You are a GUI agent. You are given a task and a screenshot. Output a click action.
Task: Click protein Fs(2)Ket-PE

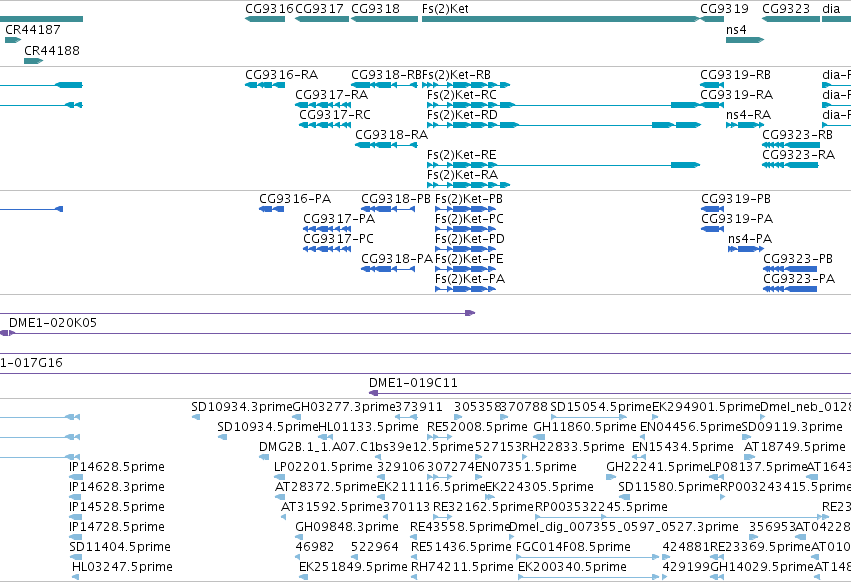click(469, 260)
